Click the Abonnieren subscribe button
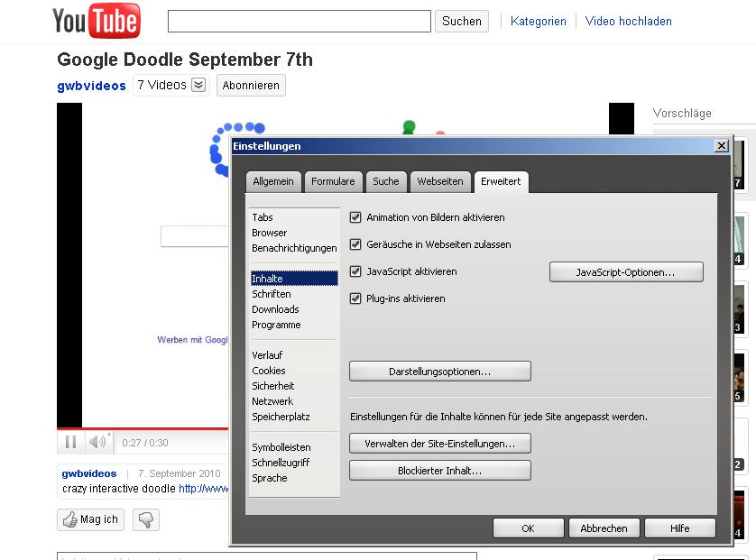756x560 pixels. click(251, 86)
